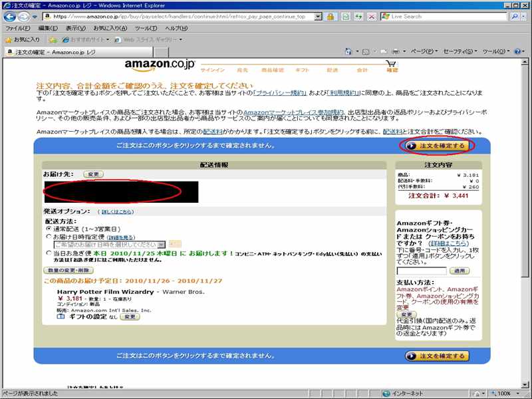This screenshot has width=532, height=399.
Task: Go back with the browser Back arrow
Action: tap(9, 17)
